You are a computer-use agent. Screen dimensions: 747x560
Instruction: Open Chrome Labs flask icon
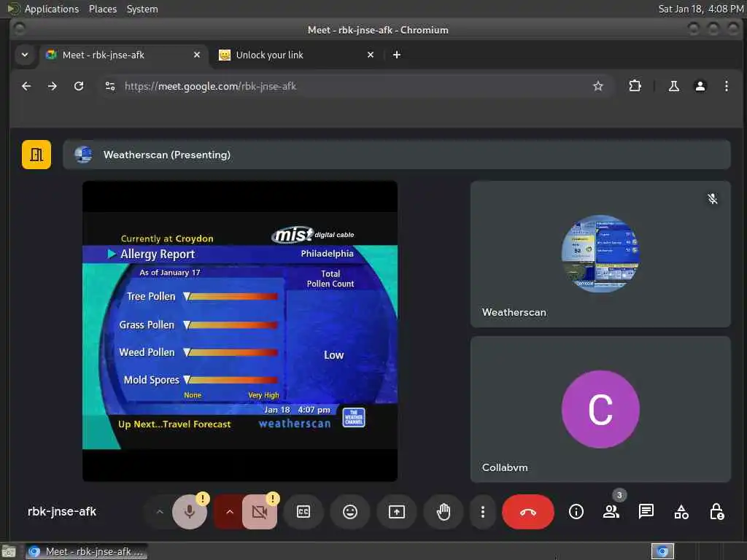pyautogui.click(x=673, y=86)
